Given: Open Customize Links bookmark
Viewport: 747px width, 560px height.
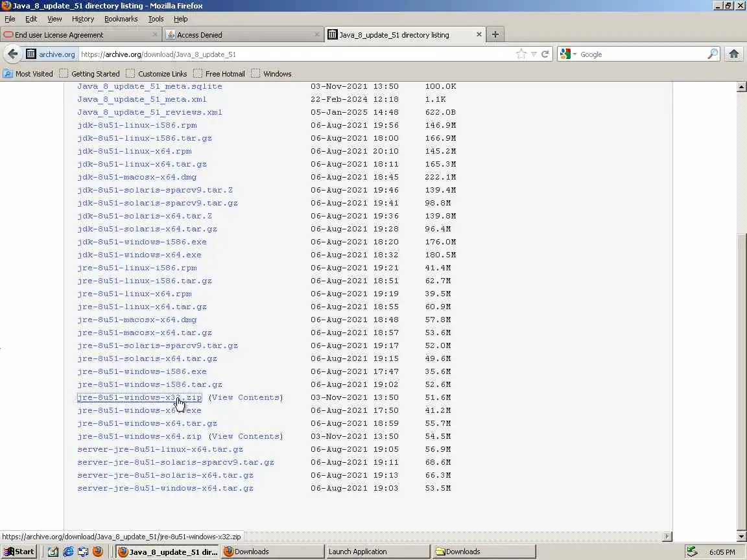Looking at the screenshot, I should coord(157,74).
